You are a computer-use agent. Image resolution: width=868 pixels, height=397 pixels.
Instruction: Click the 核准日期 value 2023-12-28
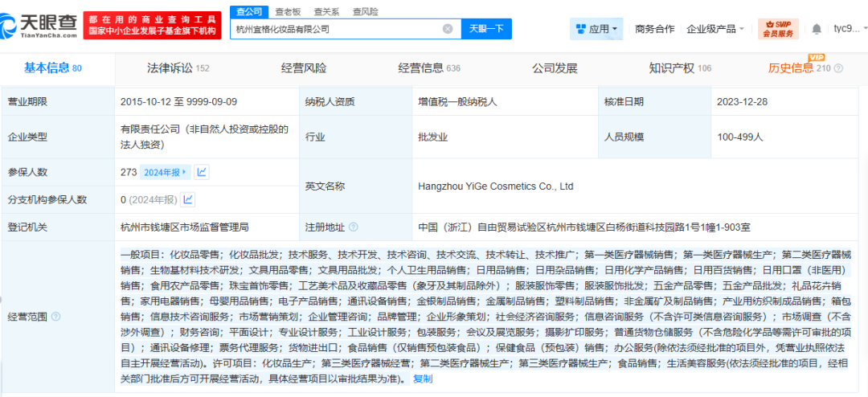tap(742, 102)
